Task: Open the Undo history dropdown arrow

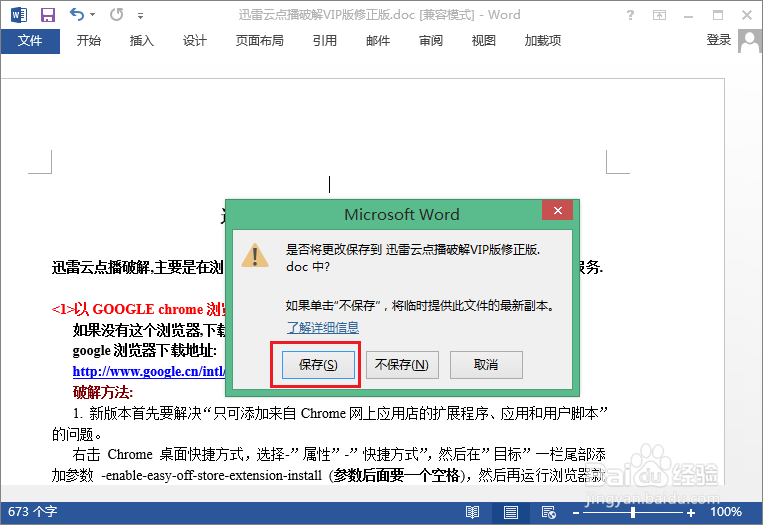Action: (92, 15)
